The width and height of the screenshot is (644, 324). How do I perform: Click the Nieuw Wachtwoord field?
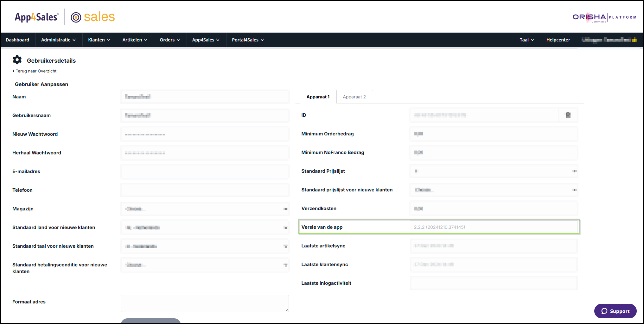(x=205, y=134)
